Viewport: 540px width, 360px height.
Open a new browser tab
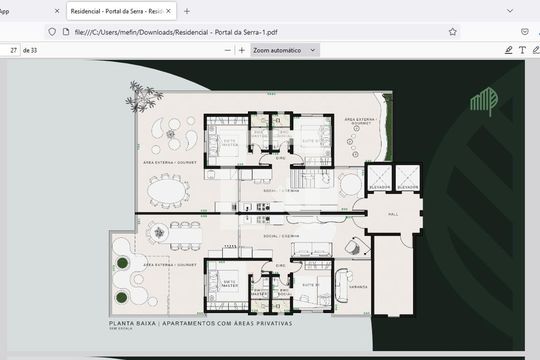pyautogui.click(x=187, y=11)
